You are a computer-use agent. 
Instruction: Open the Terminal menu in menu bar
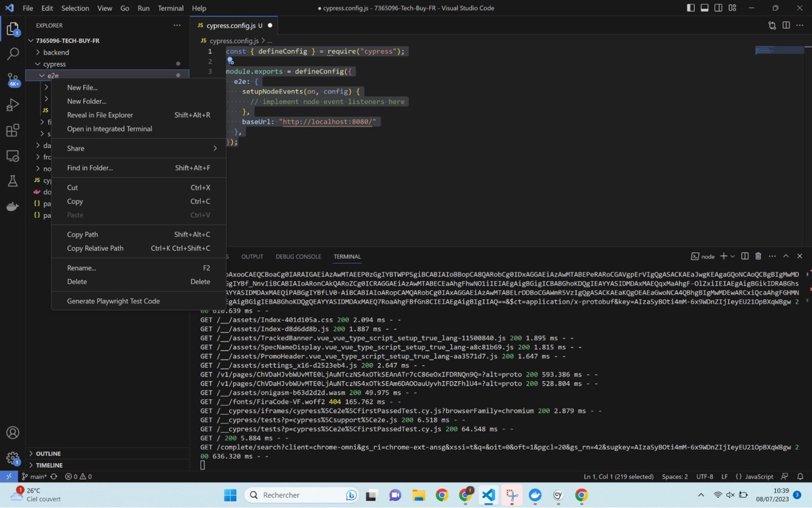point(171,8)
